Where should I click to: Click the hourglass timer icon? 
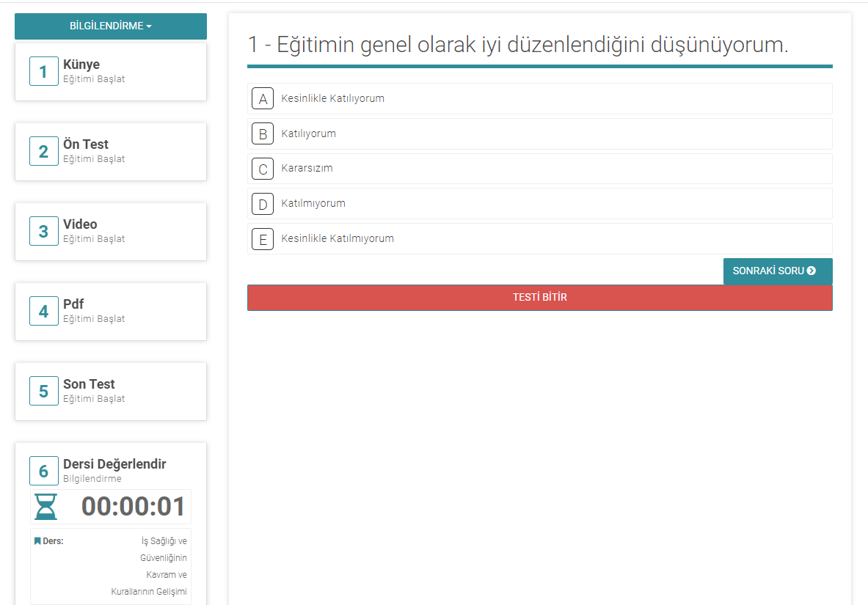tap(45, 507)
